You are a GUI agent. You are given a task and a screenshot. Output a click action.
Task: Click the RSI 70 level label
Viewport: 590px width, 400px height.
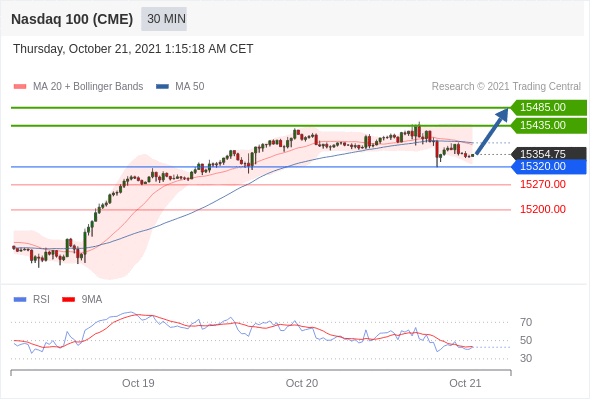(x=526, y=322)
